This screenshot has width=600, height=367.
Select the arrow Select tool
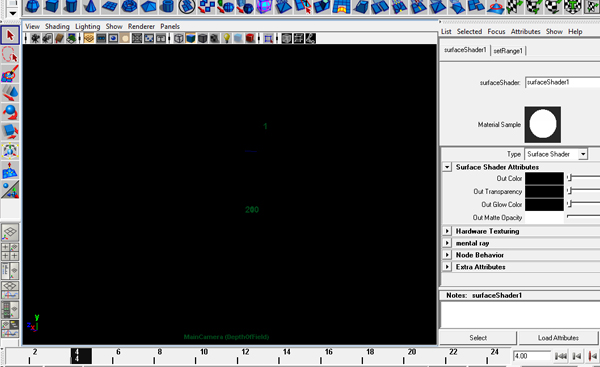click(x=10, y=35)
